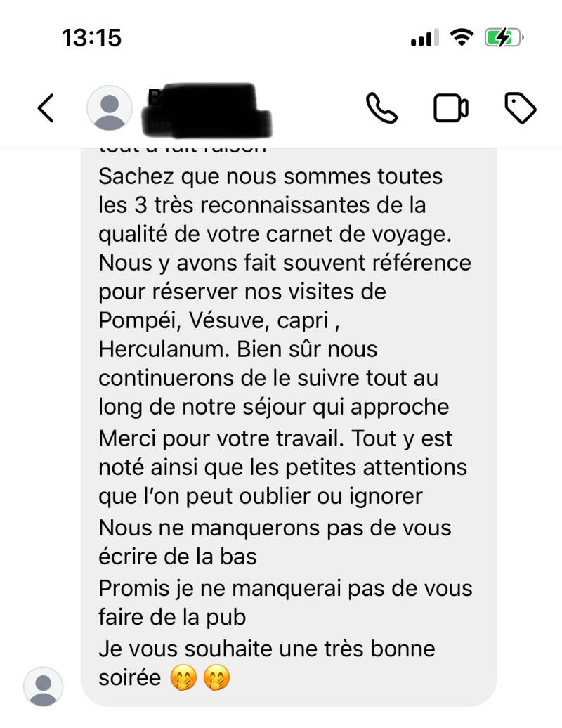Tap the line 'Pompéi, Vésuve, capri'
562x728 pixels.
(x=218, y=320)
